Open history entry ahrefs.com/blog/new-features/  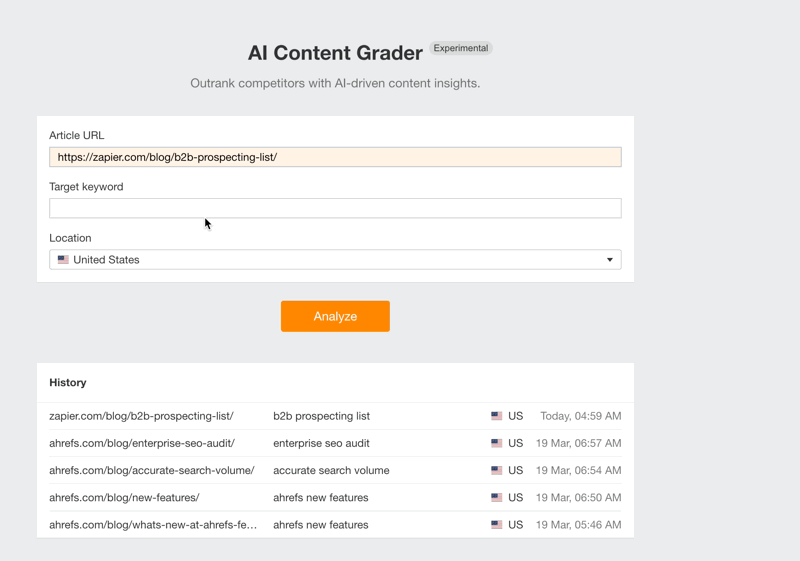pos(124,497)
